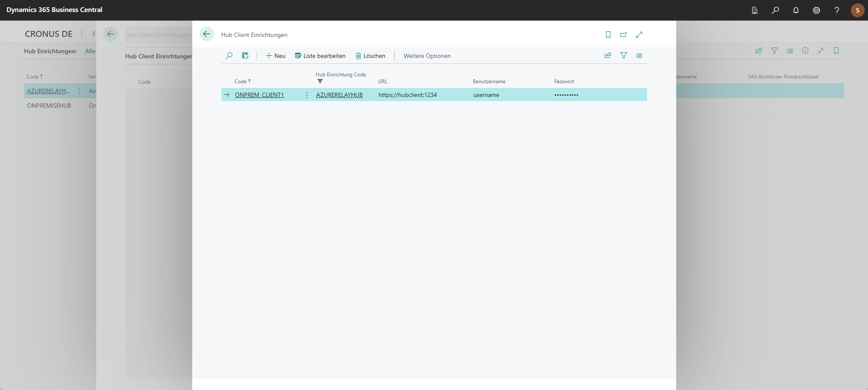Create a new entry with Neu

tap(275, 56)
